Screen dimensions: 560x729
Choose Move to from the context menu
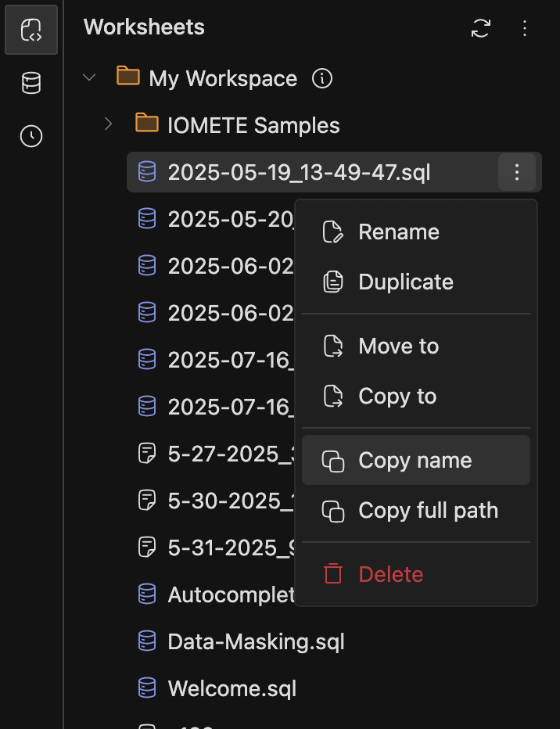click(x=398, y=346)
